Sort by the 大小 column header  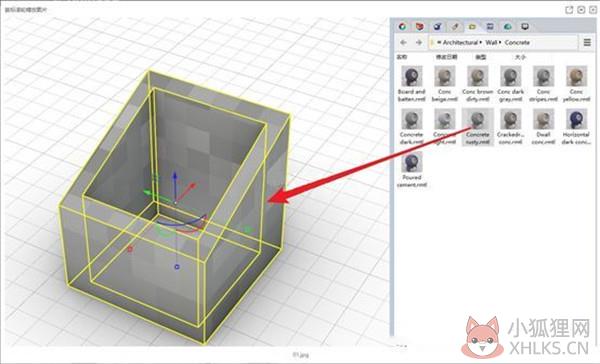click(x=520, y=57)
